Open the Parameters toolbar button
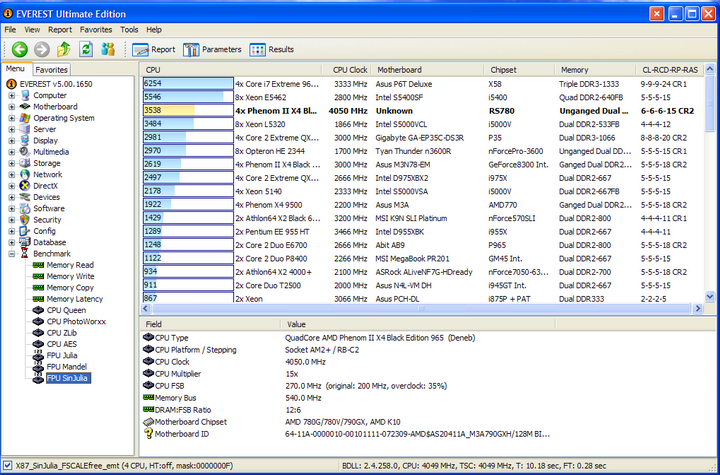This screenshot has height=475, width=720. (212, 50)
